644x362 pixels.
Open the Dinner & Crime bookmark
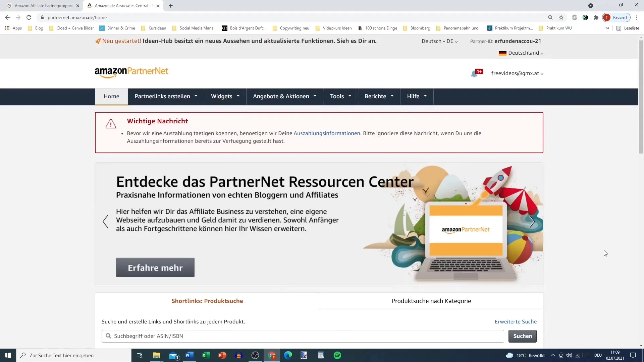[x=117, y=28]
